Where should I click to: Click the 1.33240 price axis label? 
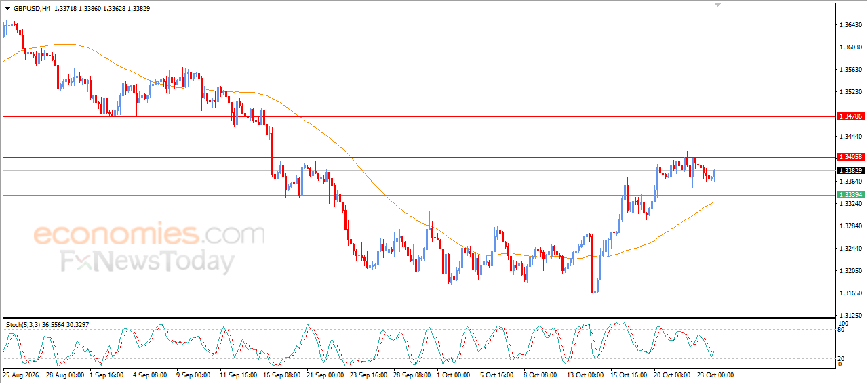tap(850, 204)
